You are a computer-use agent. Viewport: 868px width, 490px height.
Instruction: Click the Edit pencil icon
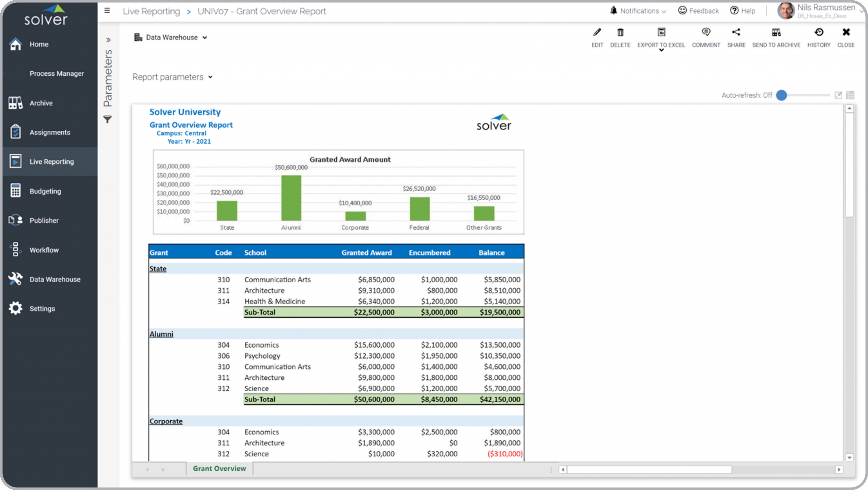click(x=597, y=33)
